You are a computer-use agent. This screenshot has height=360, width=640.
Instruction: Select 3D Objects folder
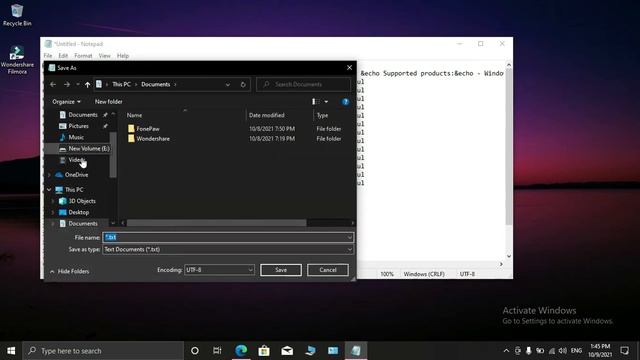click(x=82, y=201)
